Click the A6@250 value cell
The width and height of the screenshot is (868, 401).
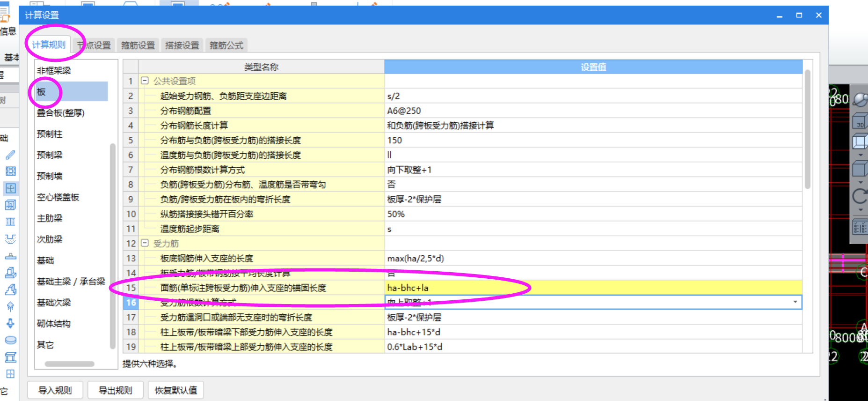point(593,111)
